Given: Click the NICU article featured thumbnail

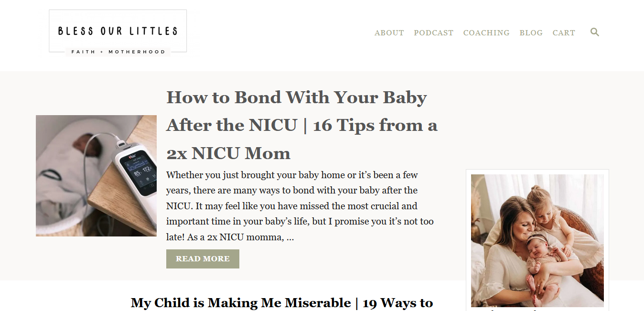Looking at the screenshot, I should [96, 176].
